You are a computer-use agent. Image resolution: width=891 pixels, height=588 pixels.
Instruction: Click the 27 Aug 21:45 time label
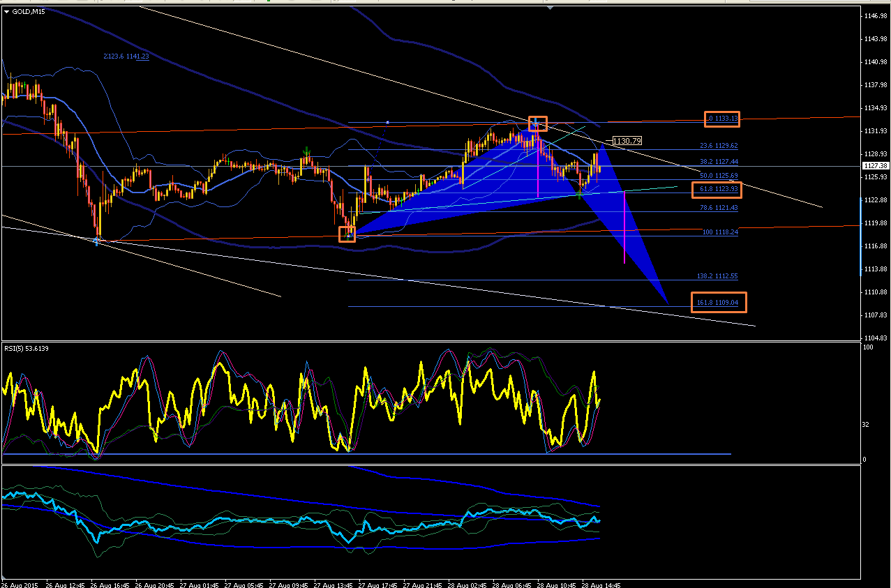pos(423,585)
